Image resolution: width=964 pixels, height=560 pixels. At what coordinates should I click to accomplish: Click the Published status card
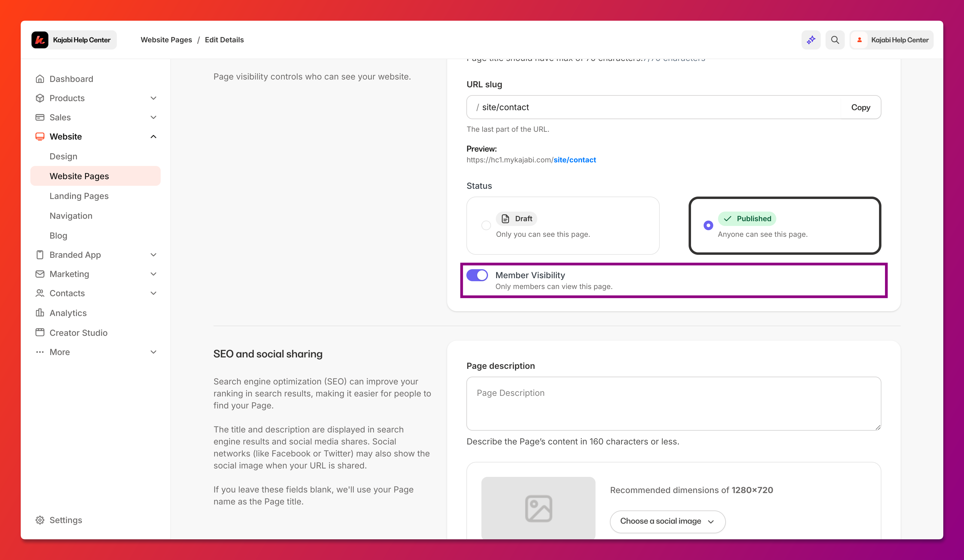tap(785, 225)
